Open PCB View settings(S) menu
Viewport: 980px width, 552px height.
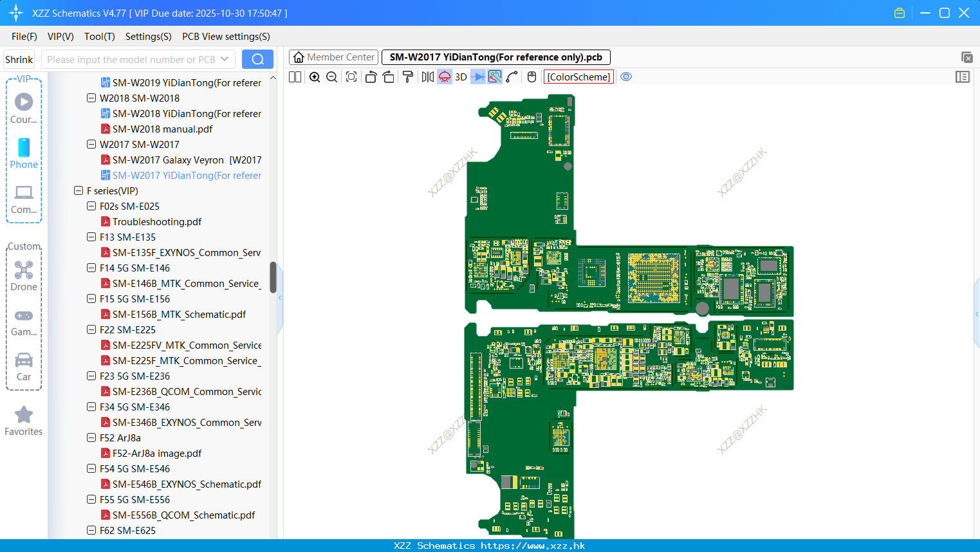tap(226, 37)
